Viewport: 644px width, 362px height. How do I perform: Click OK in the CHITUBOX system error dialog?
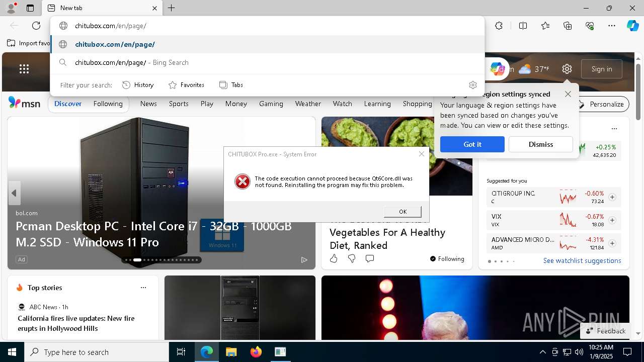(403, 212)
